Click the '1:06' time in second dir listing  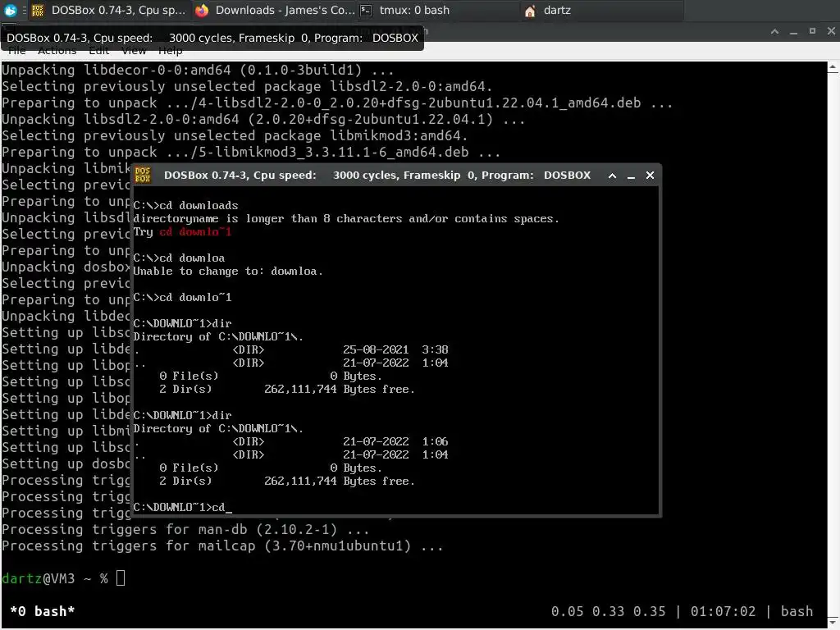(x=435, y=441)
